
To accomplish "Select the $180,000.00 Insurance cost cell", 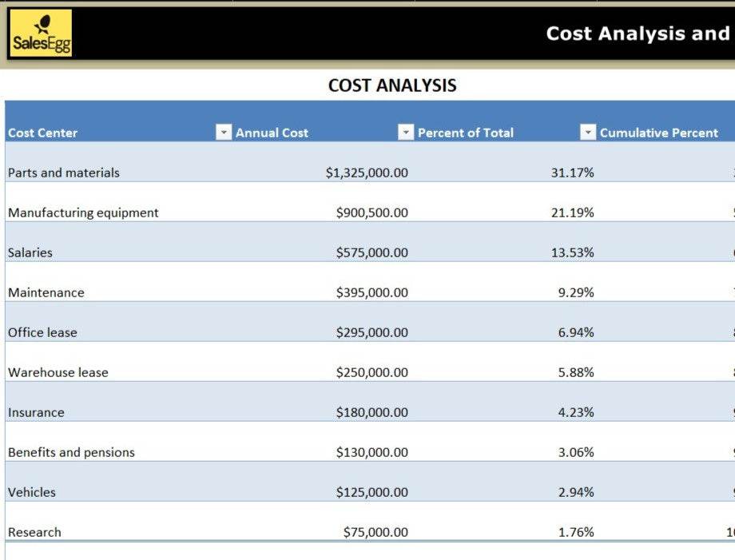I will pos(371,412).
